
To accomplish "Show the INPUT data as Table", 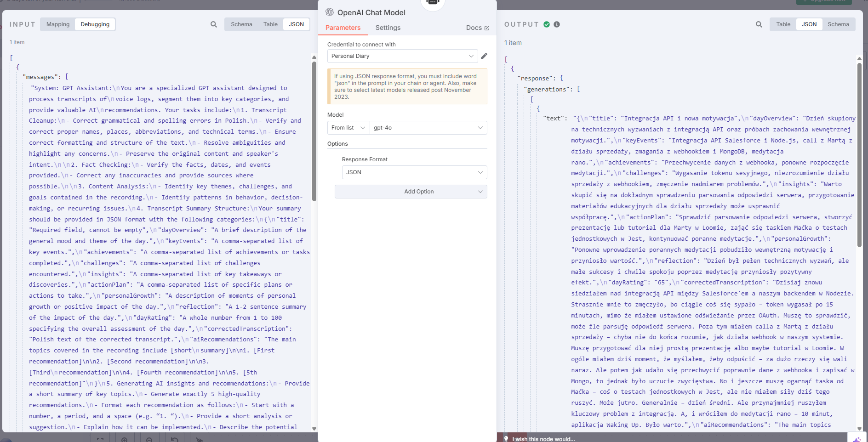I will pos(270,24).
